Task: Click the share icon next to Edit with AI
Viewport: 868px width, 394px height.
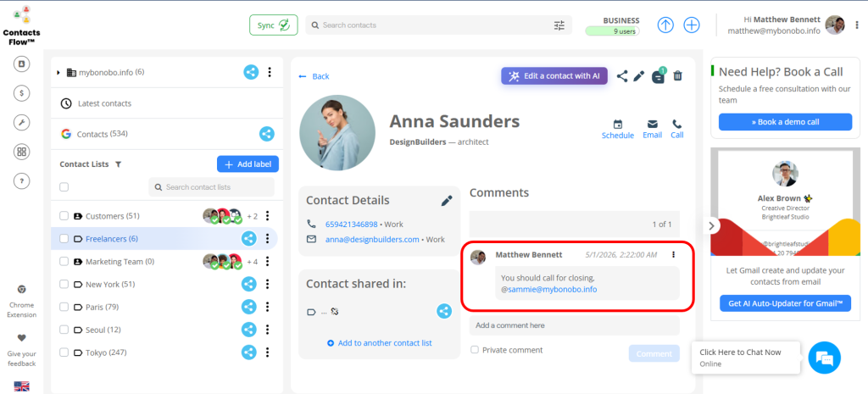Action: (622, 76)
